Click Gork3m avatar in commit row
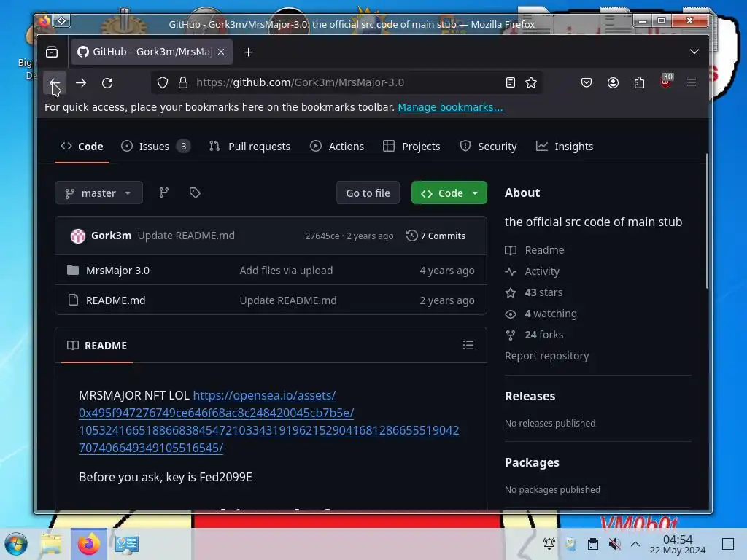The width and height of the screenshot is (747, 560). click(x=77, y=236)
